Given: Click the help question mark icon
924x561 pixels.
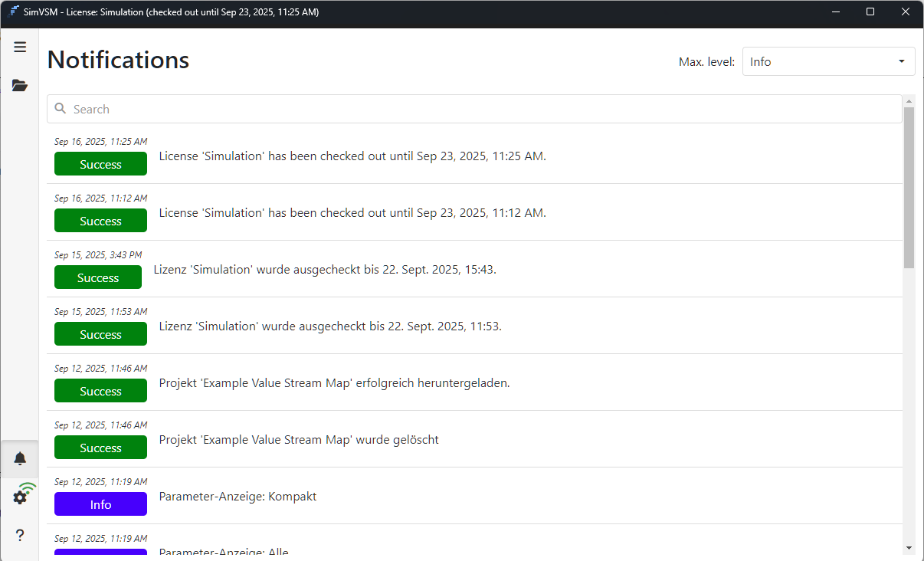Looking at the screenshot, I should point(20,535).
